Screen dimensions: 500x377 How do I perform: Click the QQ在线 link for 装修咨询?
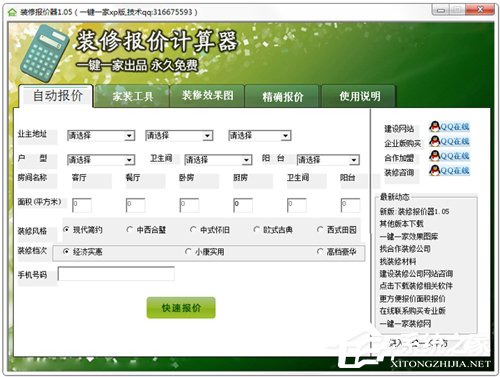(x=455, y=171)
